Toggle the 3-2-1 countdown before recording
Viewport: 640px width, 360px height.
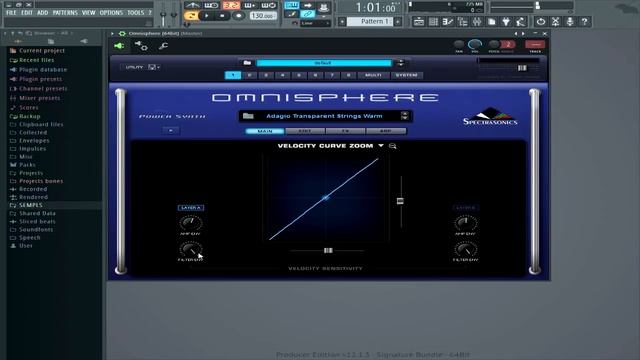[x=231, y=5]
